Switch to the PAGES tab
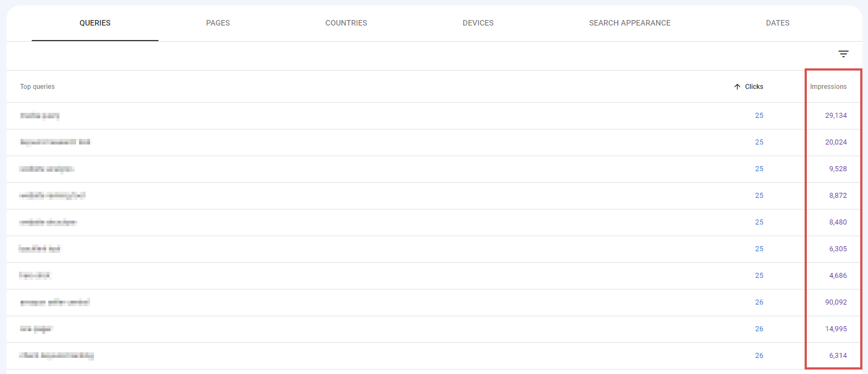Viewport: 868px width, 374px height. (x=217, y=23)
